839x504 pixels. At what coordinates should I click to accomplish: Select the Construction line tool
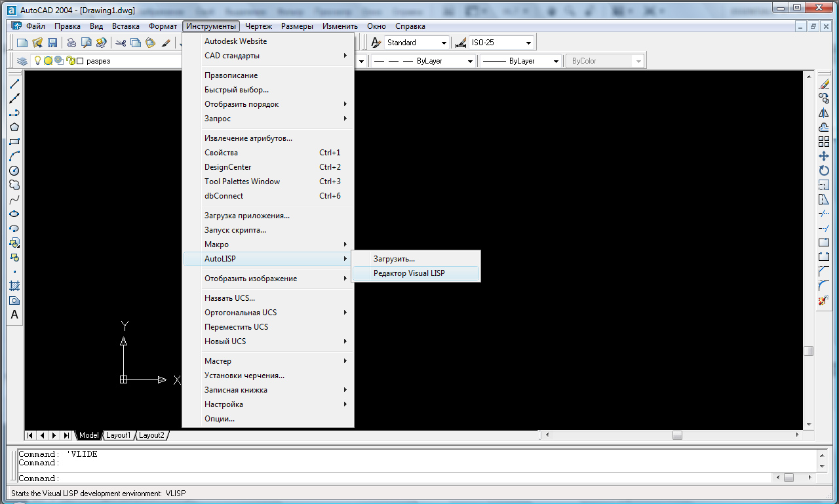click(x=14, y=98)
